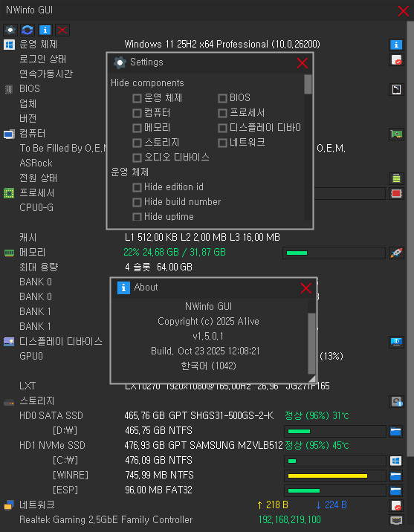Enable the Hide edition id option
The height and width of the screenshot is (532, 414).
coord(137,187)
